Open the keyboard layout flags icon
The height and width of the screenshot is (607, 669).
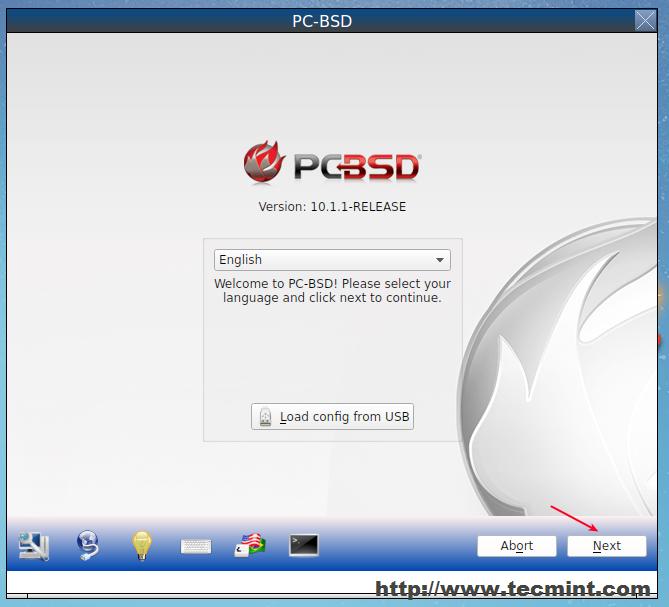(x=250, y=546)
